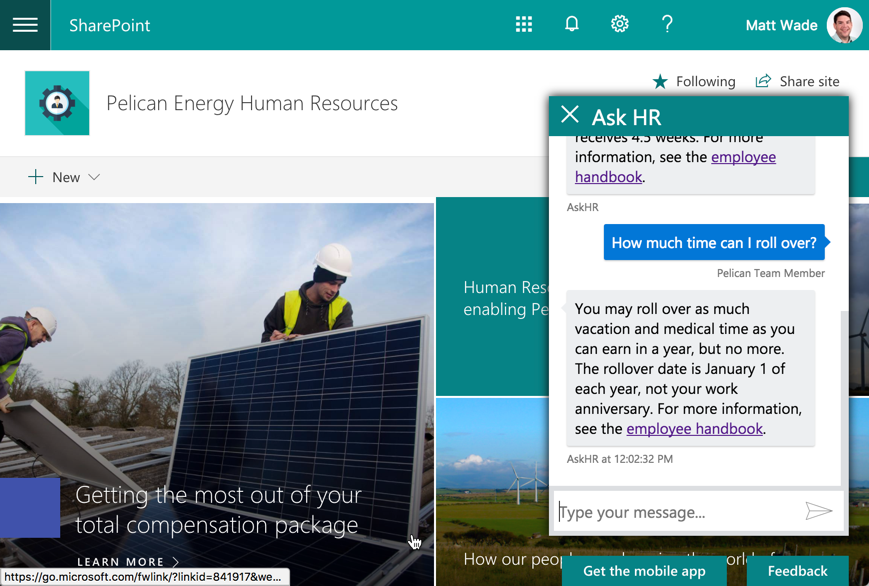Open the app launcher grid
Image resolution: width=869 pixels, height=586 pixels.
(x=524, y=24)
